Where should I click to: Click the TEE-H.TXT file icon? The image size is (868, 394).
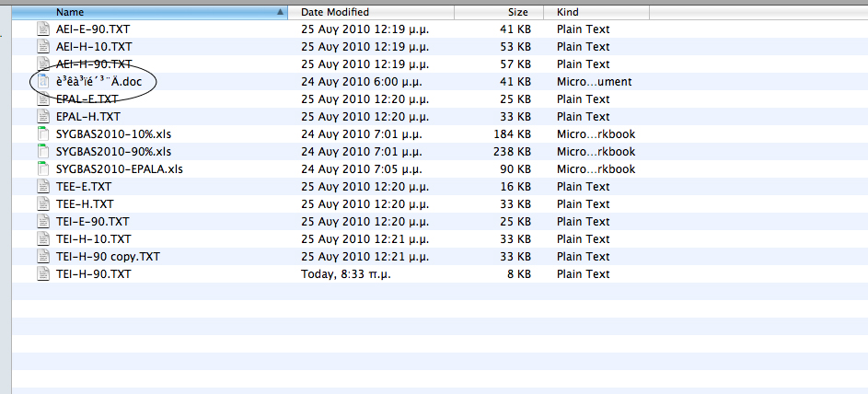(x=43, y=204)
